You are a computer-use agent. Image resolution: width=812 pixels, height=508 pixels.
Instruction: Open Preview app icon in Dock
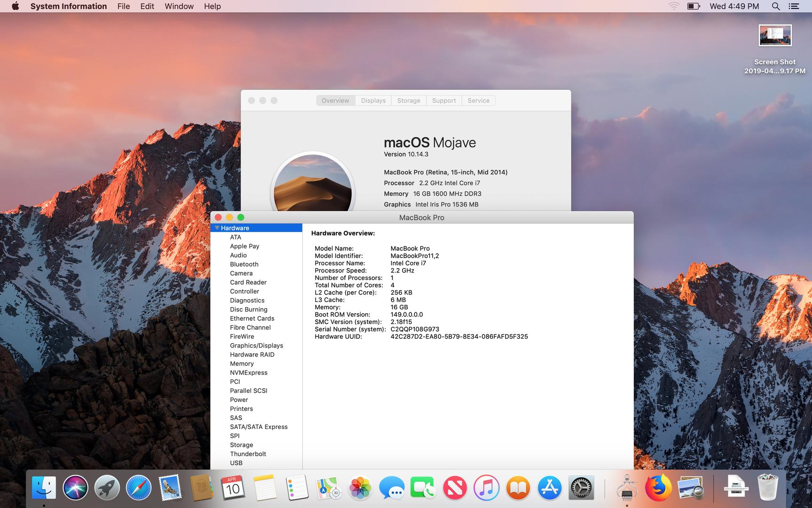(x=690, y=487)
